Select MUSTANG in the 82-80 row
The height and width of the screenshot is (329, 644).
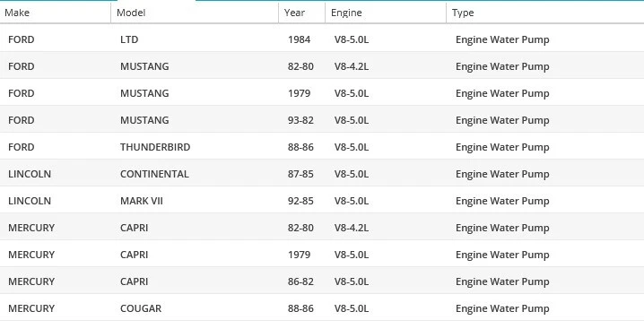pos(144,66)
